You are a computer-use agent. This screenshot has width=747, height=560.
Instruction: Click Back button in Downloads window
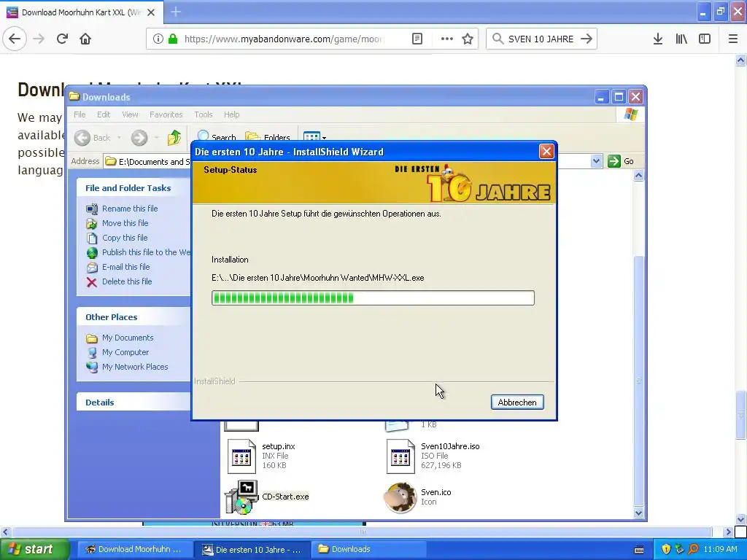coord(93,138)
